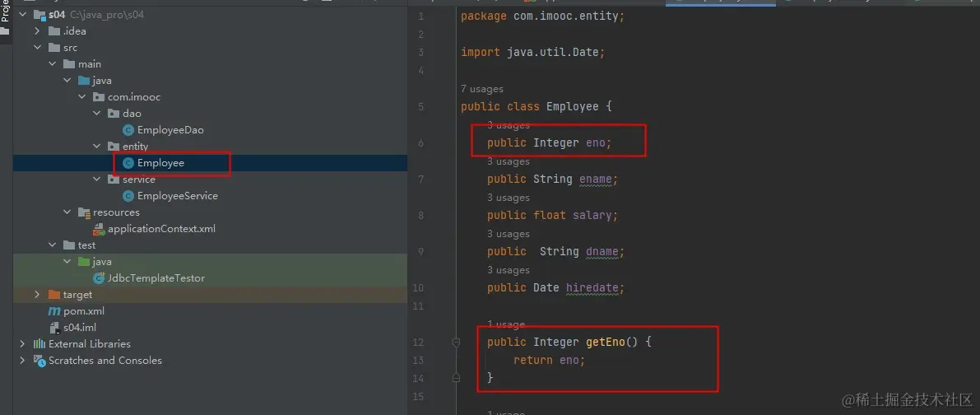The width and height of the screenshot is (980, 415).
Task: Click the Employee class name on line 5
Action: click(x=573, y=106)
